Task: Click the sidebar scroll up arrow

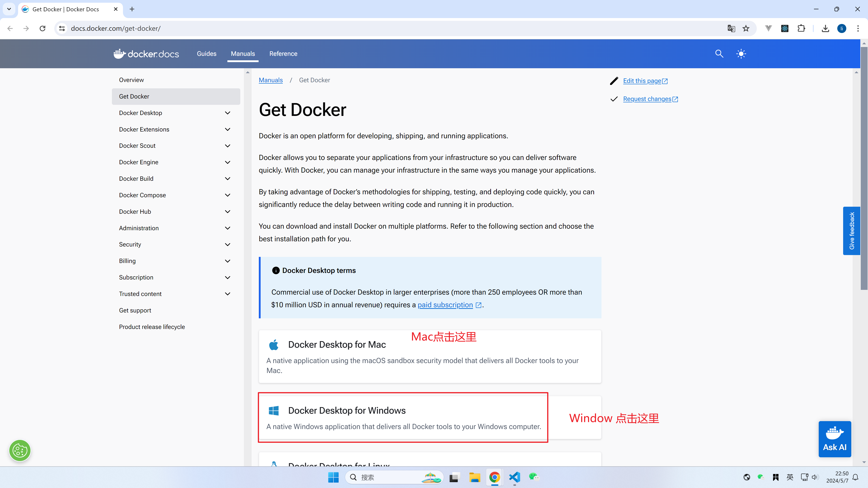Action: pyautogui.click(x=248, y=72)
